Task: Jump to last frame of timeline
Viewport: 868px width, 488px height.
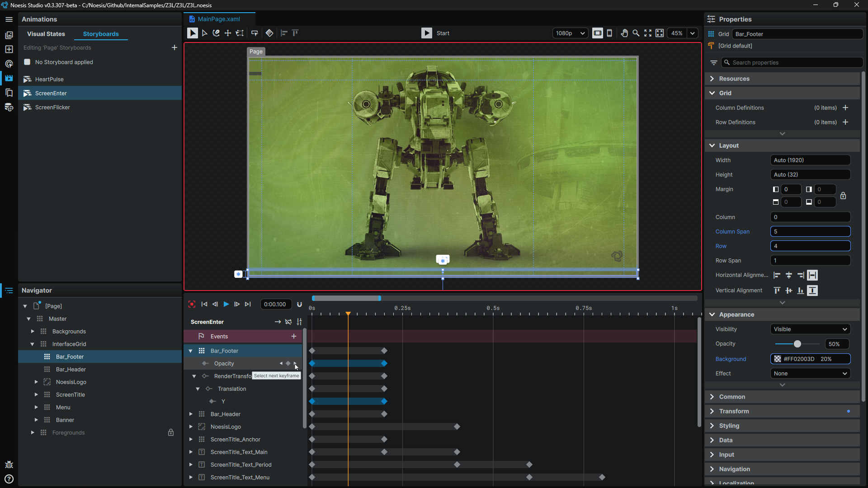Action: point(248,304)
